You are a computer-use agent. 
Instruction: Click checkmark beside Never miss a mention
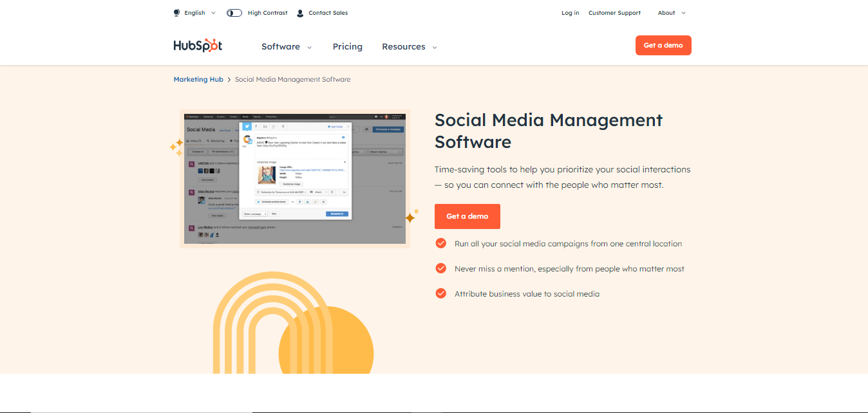(x=440, y=268)
